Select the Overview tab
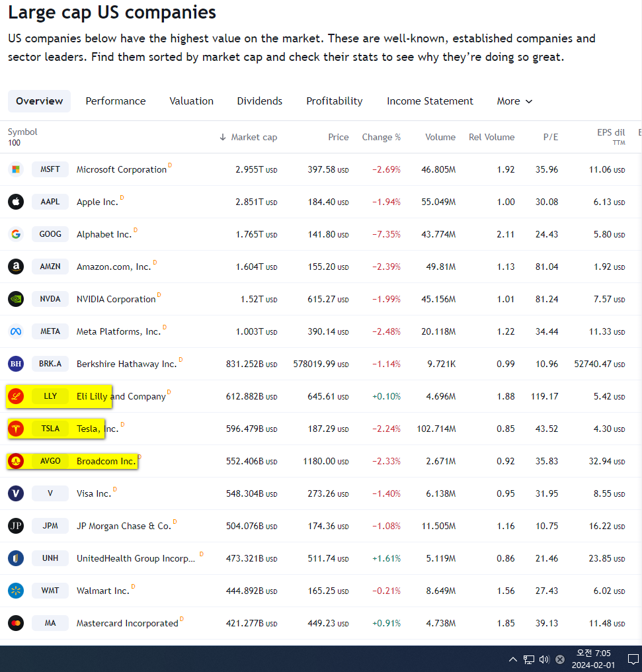This screenshot has width=642, height=672. tap(40, 101)
